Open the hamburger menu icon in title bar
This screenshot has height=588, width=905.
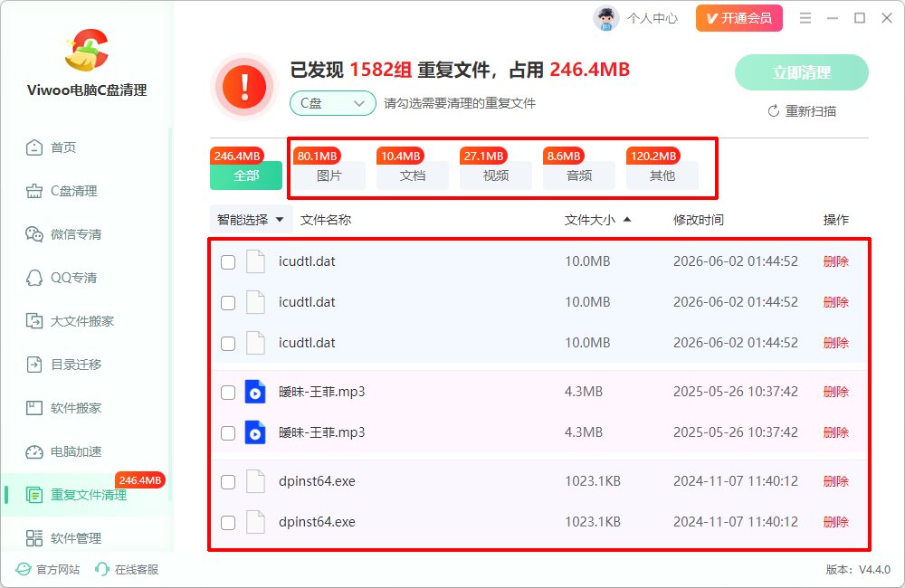click(805, 18)
